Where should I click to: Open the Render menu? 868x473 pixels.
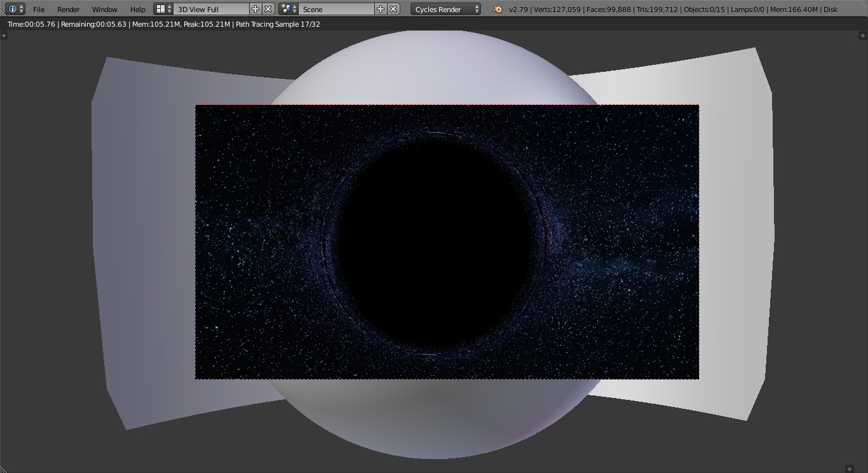(68, 10)
